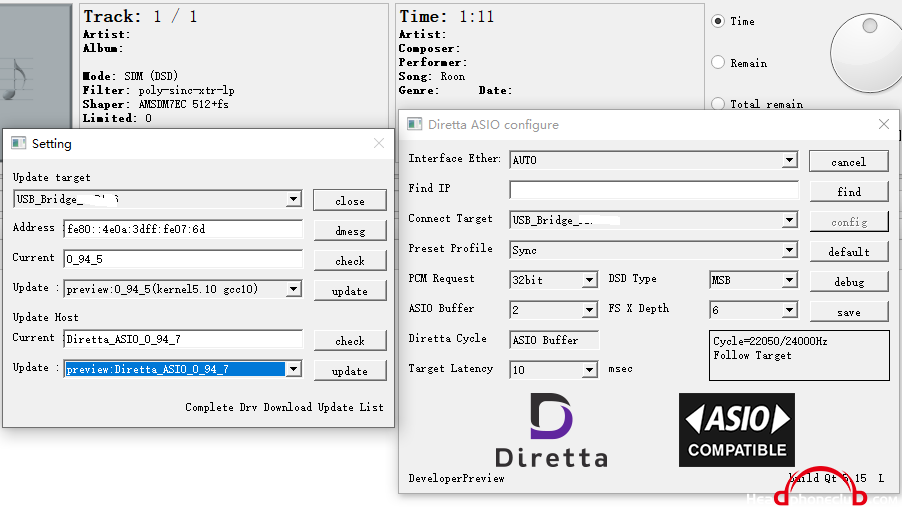Click the Diretta ASIO configure window icon
The height and width of the screenshot is (531, 902).
pos(414,124)
